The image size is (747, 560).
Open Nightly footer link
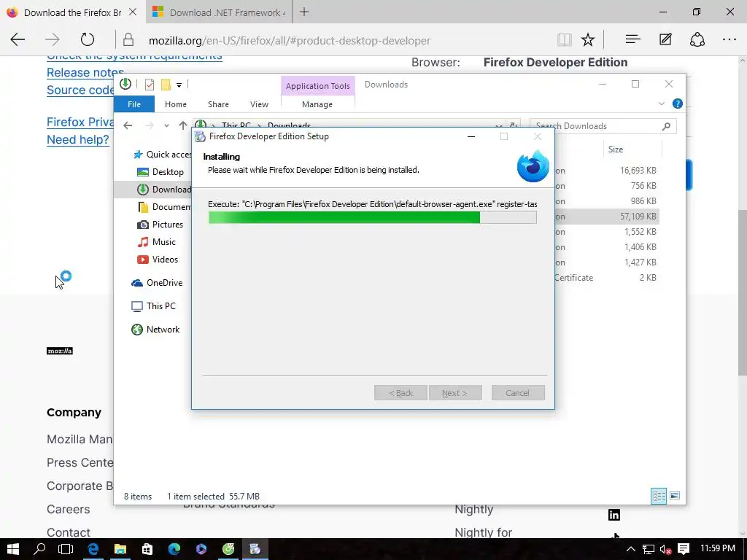pyautogui.click(x=473, y=509)
